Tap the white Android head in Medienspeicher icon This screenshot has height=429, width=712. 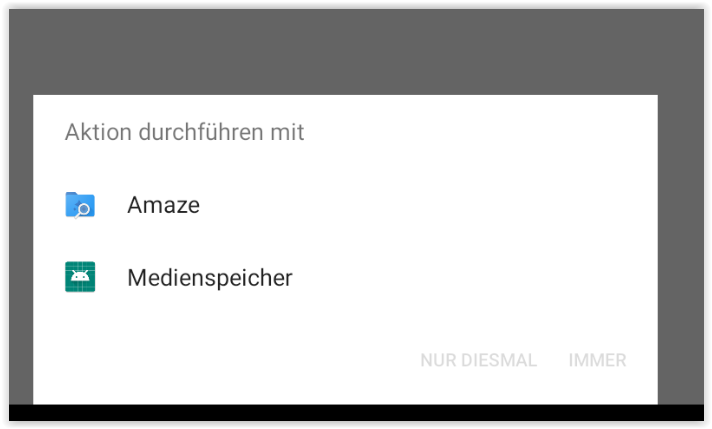pos(80,275)
